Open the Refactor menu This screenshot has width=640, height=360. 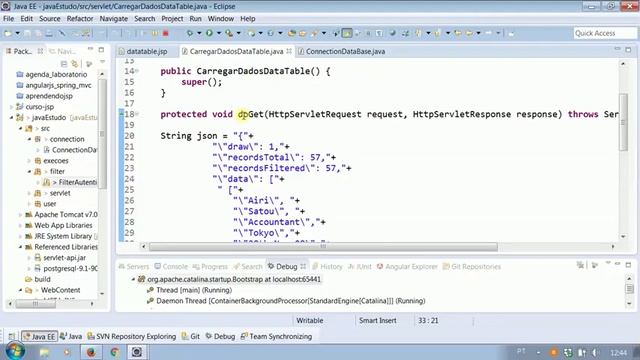click(x=80, y=19)
